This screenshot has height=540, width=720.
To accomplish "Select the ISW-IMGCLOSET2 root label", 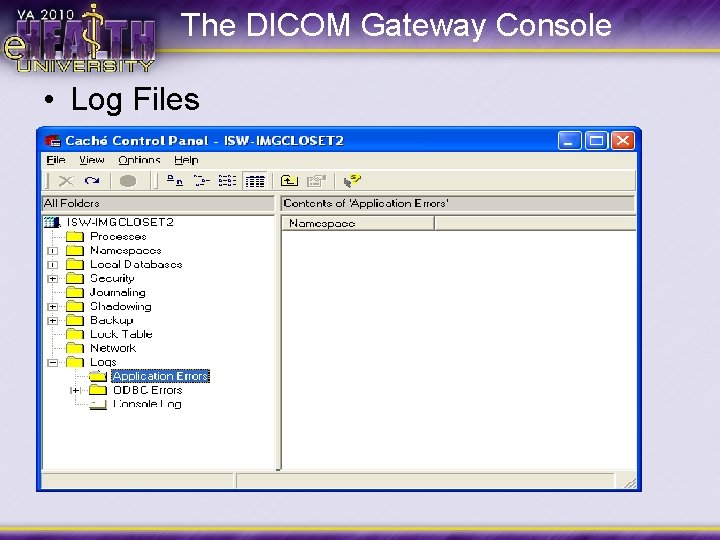I will pyautogui.click(x=120, y=222).
